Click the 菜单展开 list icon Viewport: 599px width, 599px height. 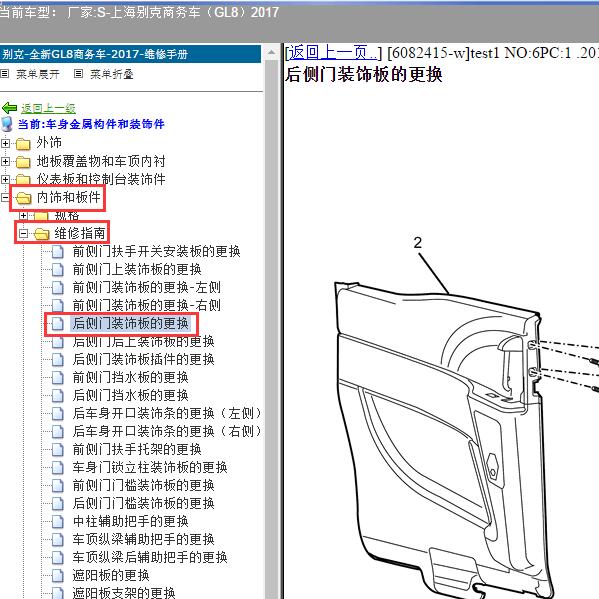pos(5,73)
